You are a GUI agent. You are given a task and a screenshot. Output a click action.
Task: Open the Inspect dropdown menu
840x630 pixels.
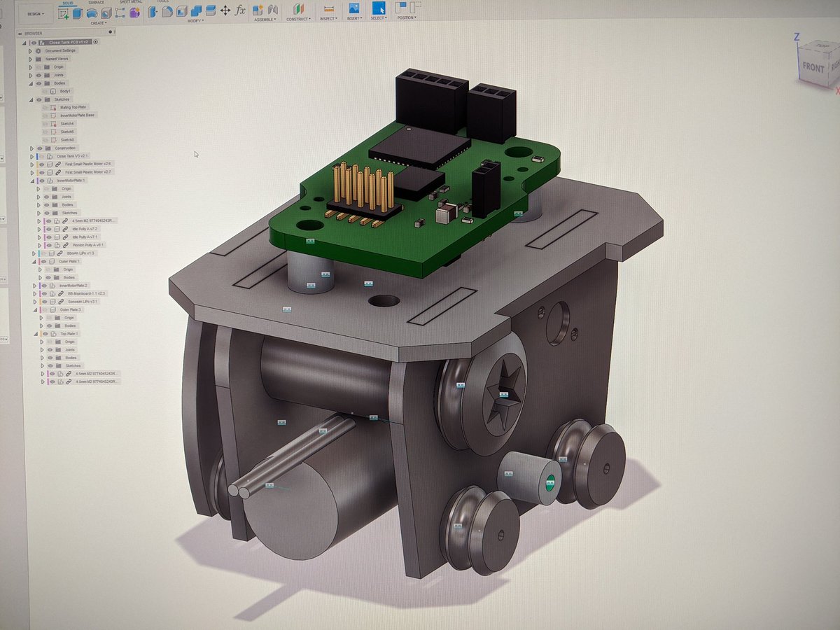tap(329, 18)
